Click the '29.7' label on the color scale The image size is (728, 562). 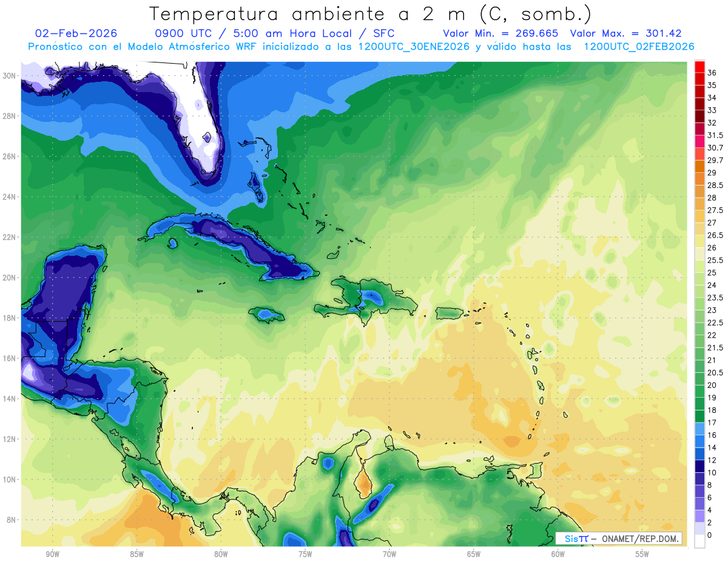(715, 160)
